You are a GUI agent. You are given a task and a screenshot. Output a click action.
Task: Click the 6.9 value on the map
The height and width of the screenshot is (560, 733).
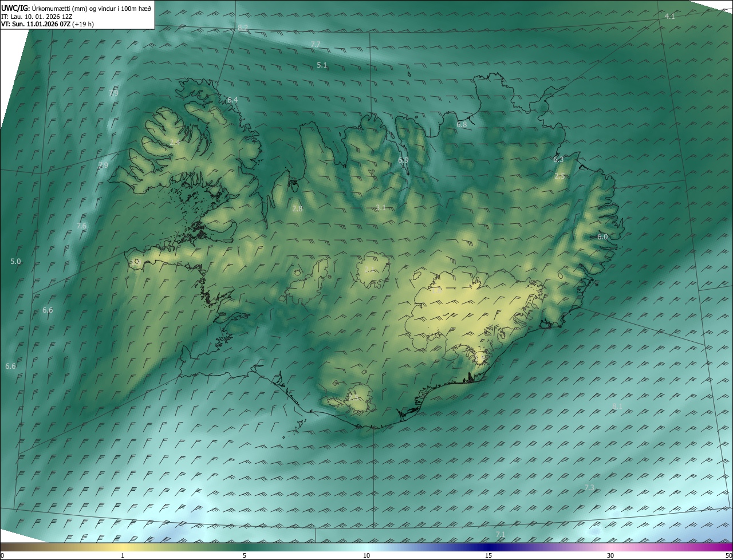(403, 160)
